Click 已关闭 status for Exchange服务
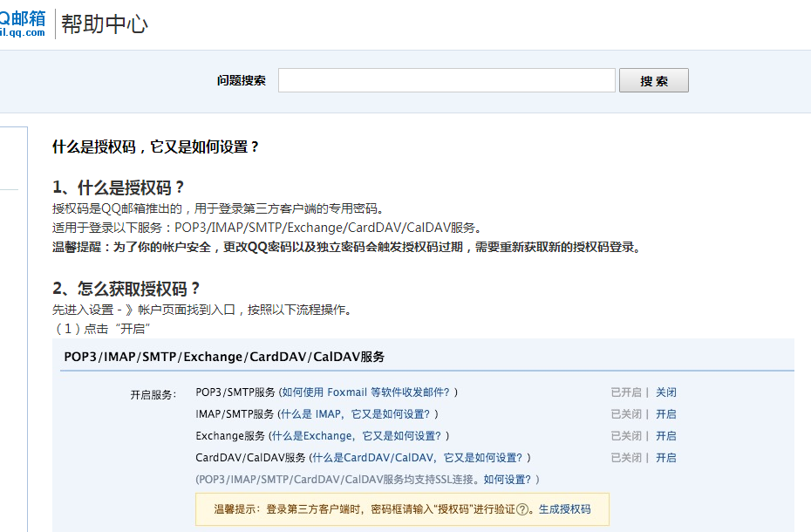 click(626, 436)
